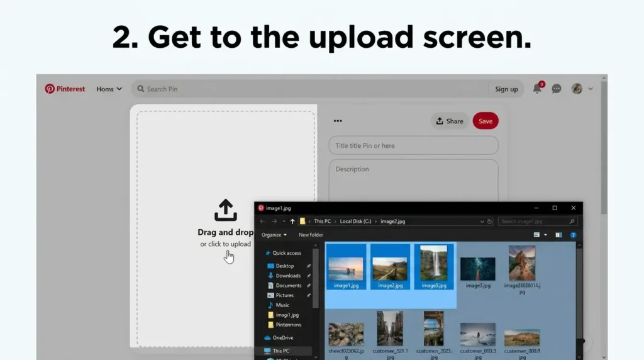Click the red Save button

[486, 121]
